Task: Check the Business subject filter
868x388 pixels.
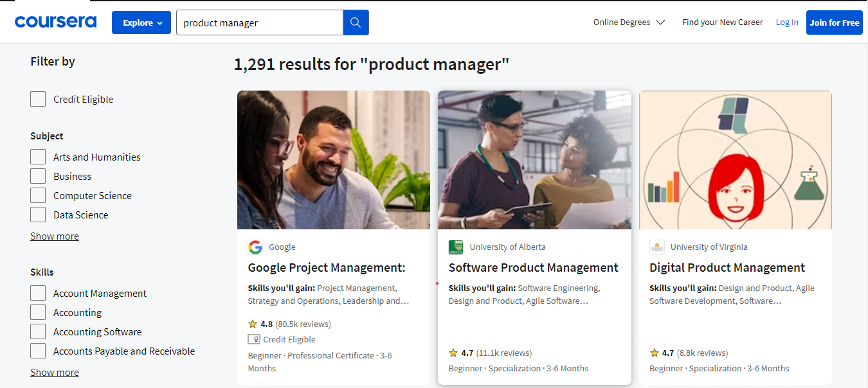Action: tap(38, 176)
